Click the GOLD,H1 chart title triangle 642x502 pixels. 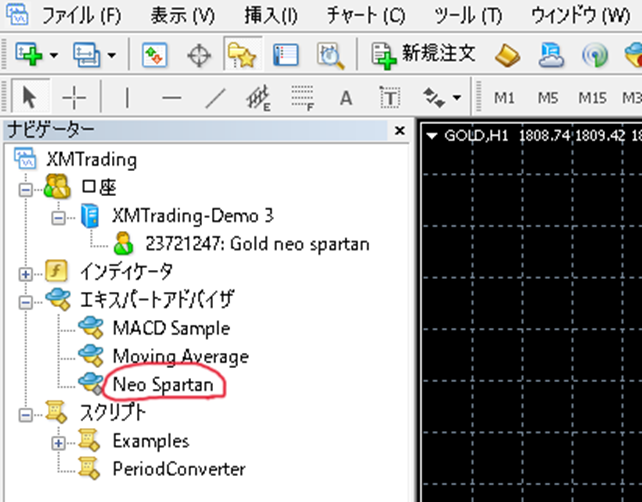click(x=432, y=136)
